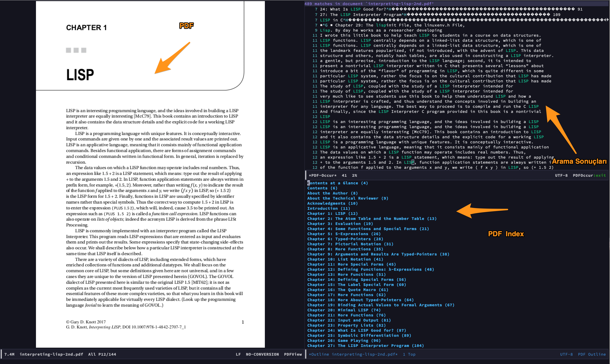This screenshot has width=610, height=364.
Task: Click '© Gary D. Knott 2017' footer in PDF
Action: tap(86, 322)
